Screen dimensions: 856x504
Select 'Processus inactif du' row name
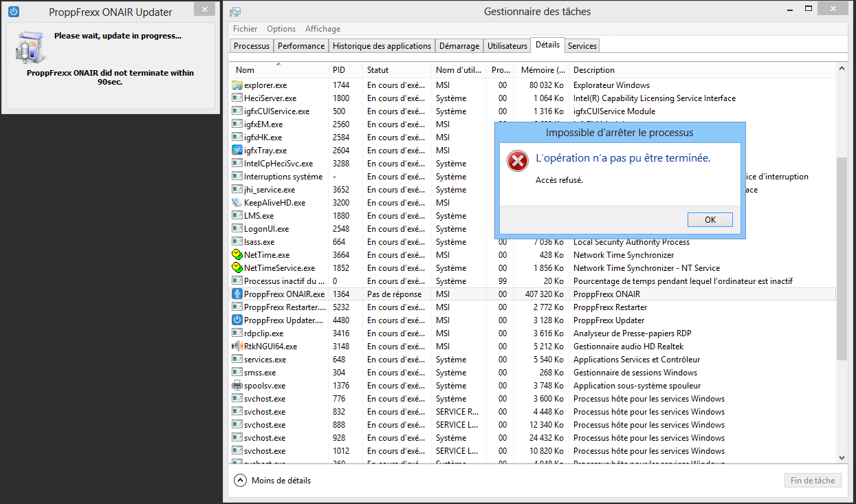coord(285,281)
